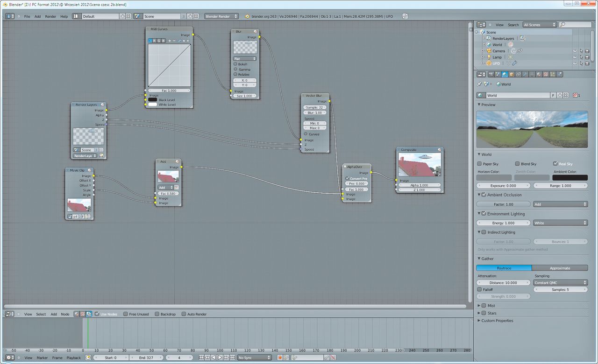Disable the Real Sky checkbox
Image resolution: width=598 pixels, height=364 pixels.
click(x=555, y=164)
